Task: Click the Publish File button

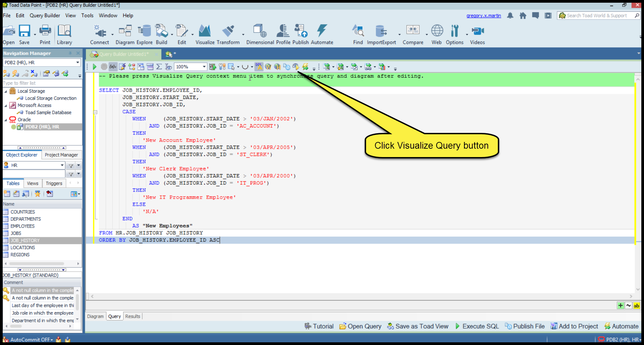Action: (525, 326)
